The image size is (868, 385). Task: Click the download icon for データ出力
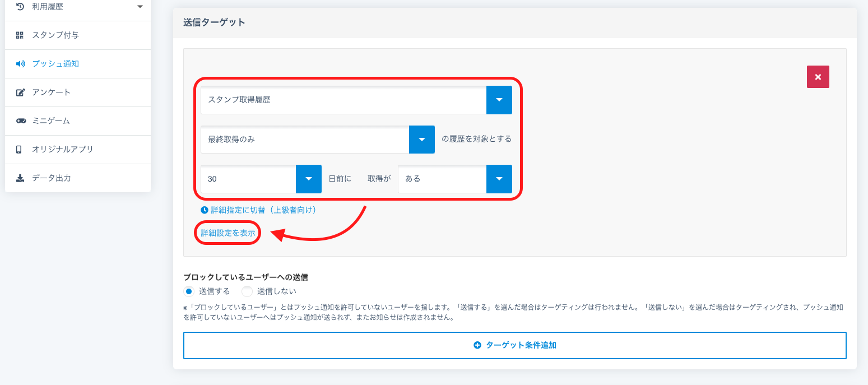point(20,178)
